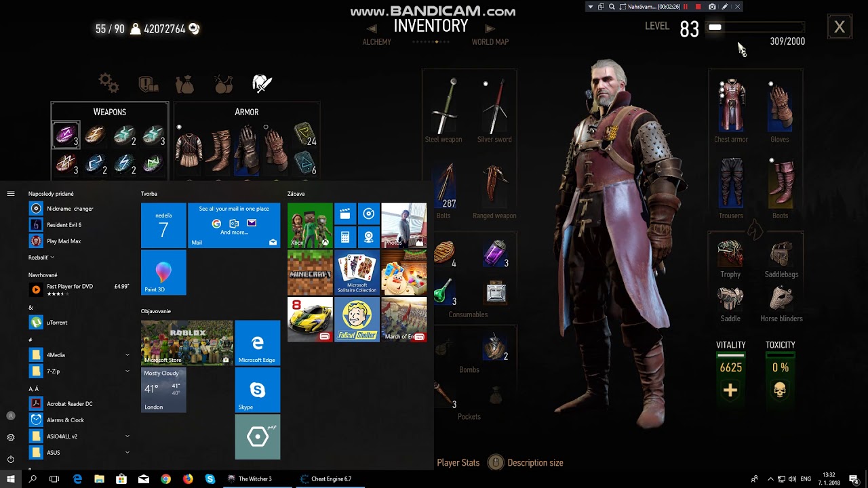Open Play Mad Max from Start menu

79,241
